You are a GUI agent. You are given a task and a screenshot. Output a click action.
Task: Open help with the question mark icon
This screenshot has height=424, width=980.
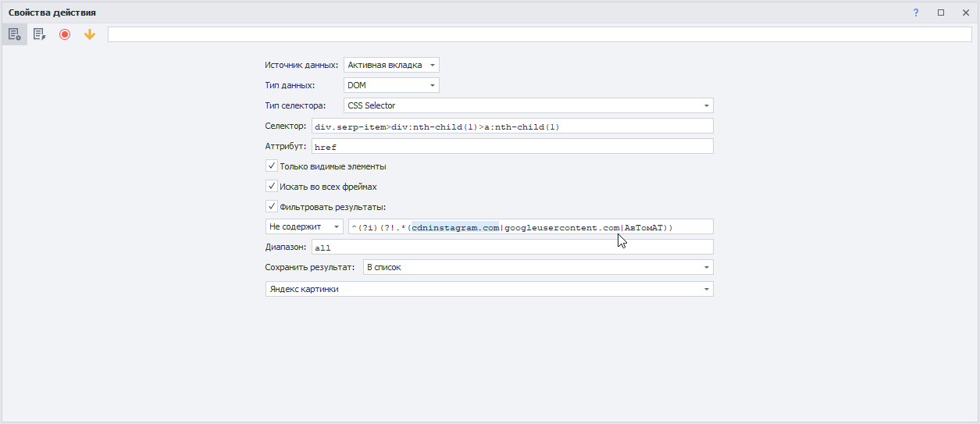(916, 12)
